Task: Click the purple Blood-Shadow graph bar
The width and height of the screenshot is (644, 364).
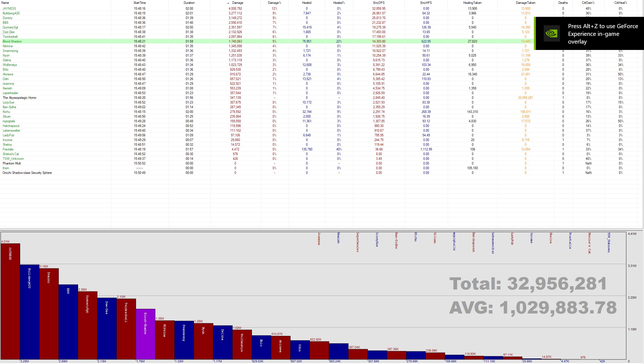Action: (x=145, y=334)
